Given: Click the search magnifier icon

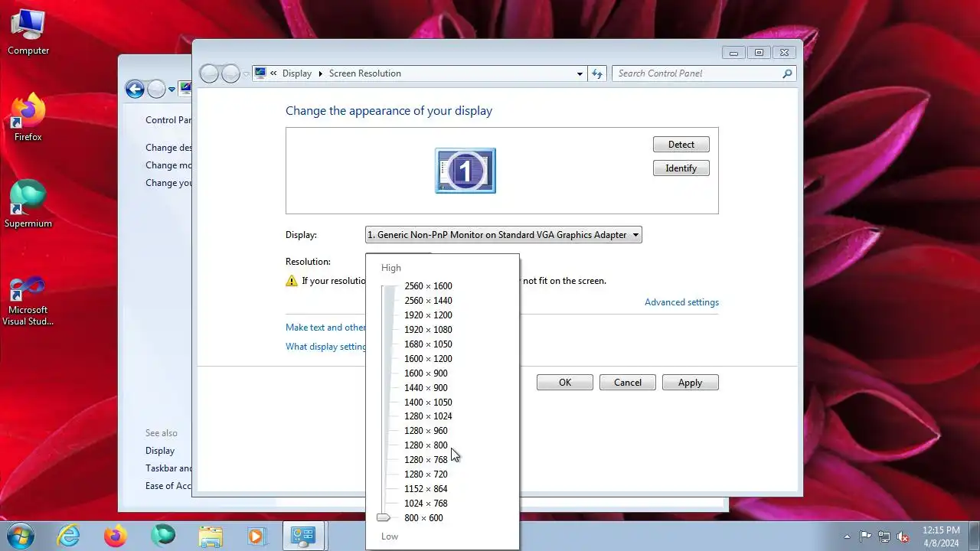Looking at the screenshot, I should click(x=787, y=73).
